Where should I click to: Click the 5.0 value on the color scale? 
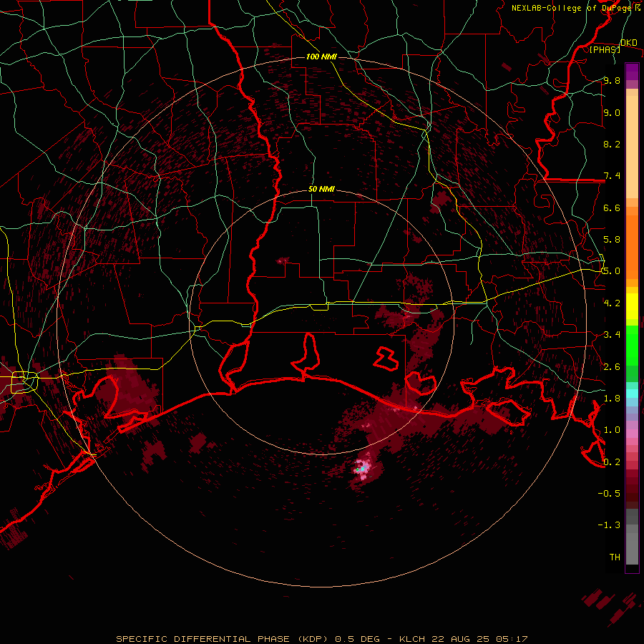coord(612,271)
